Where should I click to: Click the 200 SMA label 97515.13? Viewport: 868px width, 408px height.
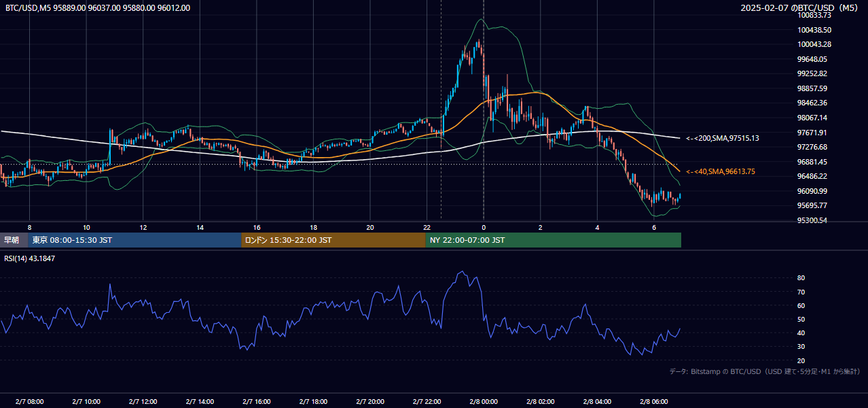coord(722,138)
